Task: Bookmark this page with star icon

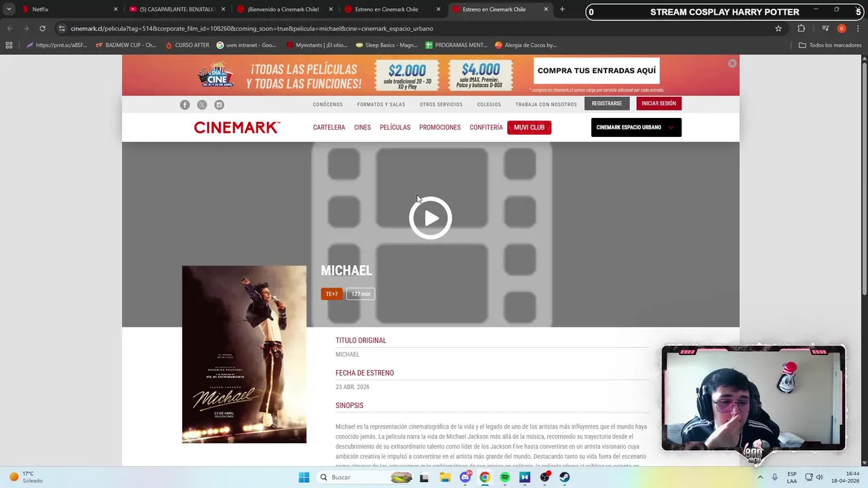Action: pyautogui.click(x=778, y=28)
